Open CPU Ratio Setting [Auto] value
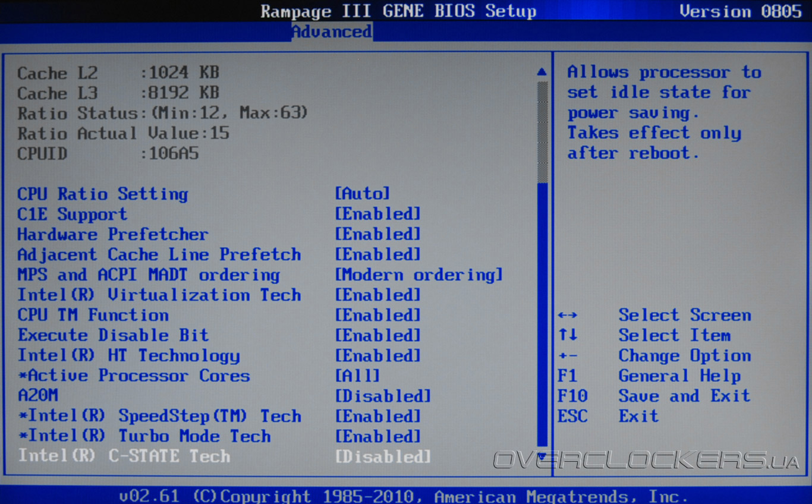The image size is (812, 504). point(362,194)
